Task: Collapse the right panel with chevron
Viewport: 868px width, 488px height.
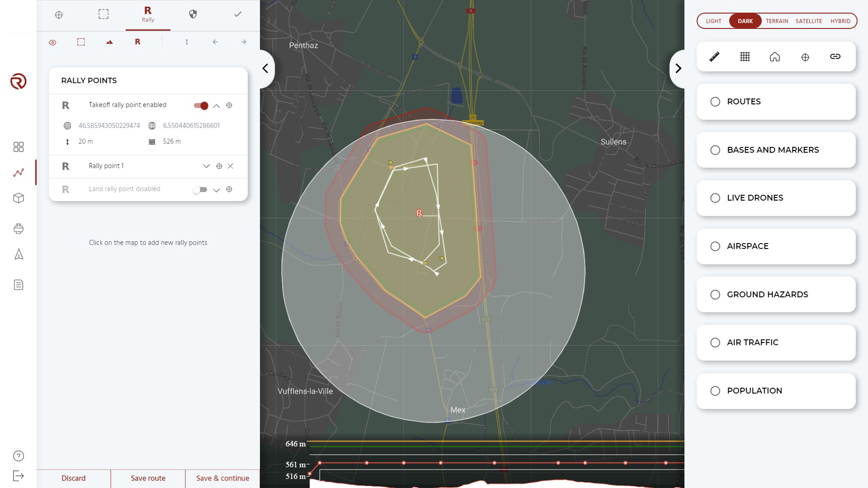Action: [678, 69]
